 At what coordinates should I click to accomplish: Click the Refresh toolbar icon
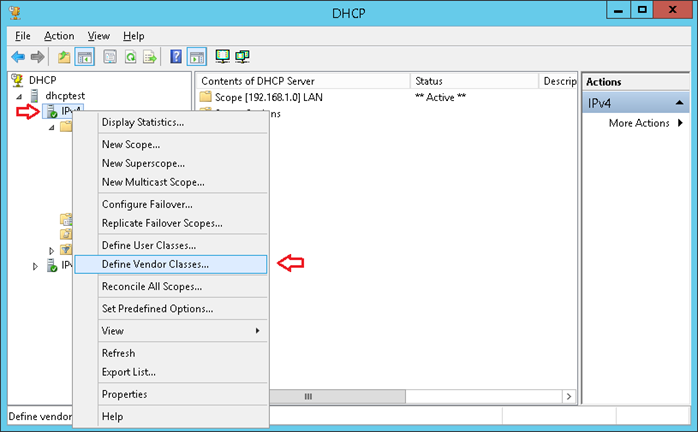tap(130, 57)
